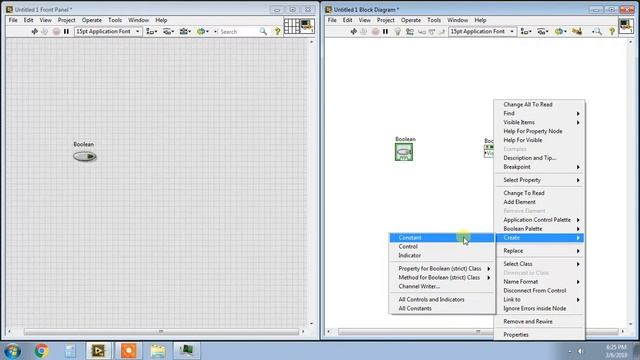The height and width of the screenshot is (360, 640).
Task: Click Run arrow in Block Diagram toolbar
Action: [353, 31]
